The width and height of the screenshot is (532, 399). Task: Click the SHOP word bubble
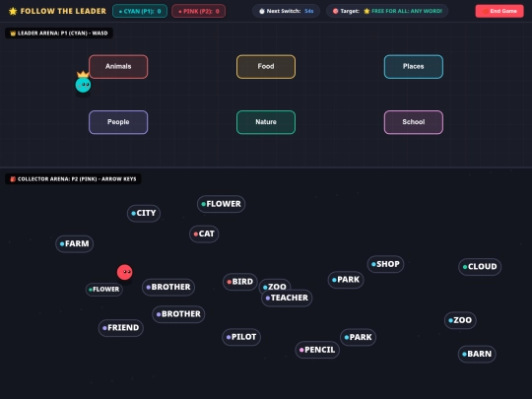(386, 264)
